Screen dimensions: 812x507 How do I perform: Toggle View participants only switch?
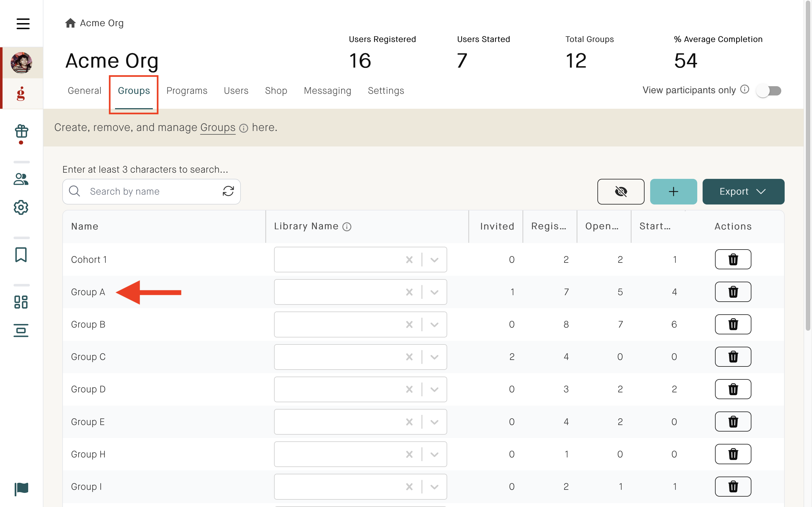coord(768,90)
